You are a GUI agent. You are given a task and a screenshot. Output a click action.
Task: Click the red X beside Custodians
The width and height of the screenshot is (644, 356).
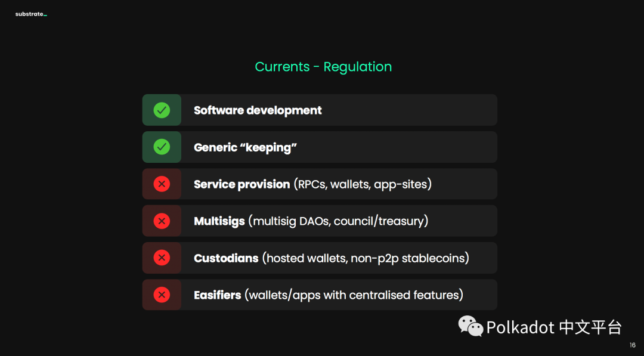[x=162, y=258]
